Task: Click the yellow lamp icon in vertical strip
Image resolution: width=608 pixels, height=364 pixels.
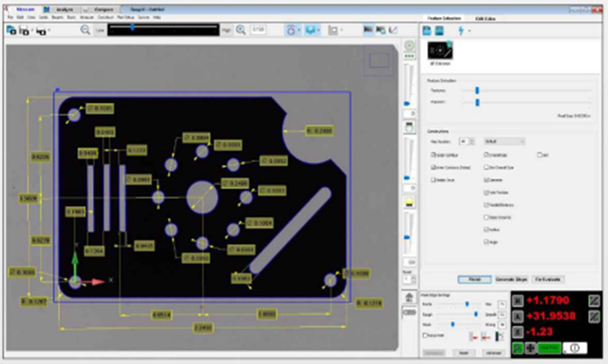Action: coord(409,202)
